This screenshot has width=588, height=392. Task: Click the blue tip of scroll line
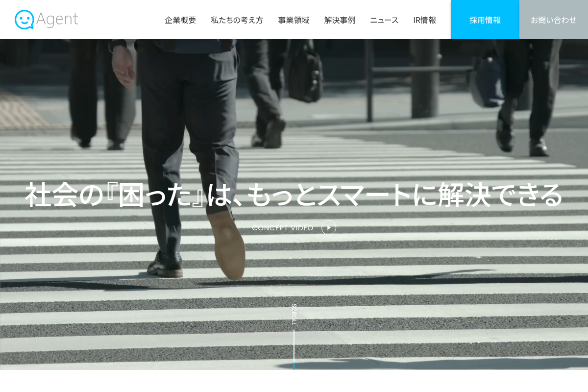(294, 366)
